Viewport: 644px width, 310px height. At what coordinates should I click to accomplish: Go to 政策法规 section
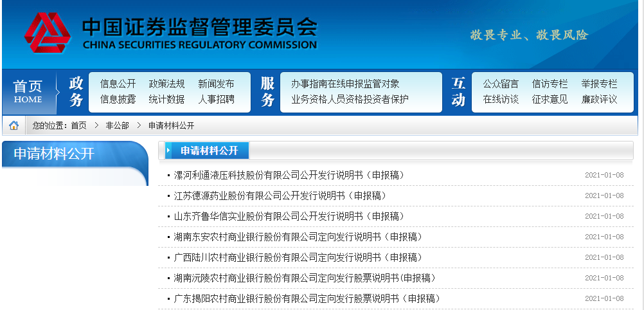coord(166,84)
